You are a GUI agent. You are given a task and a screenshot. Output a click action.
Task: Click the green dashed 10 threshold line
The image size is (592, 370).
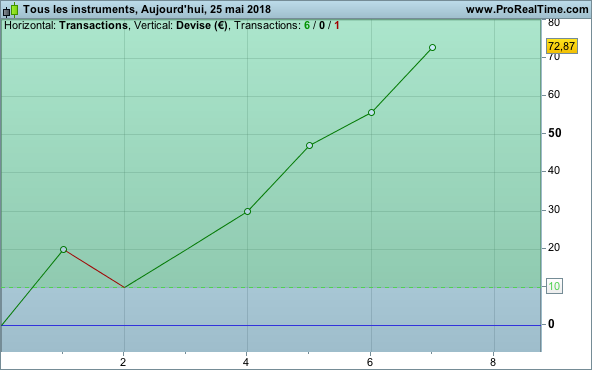270,287
